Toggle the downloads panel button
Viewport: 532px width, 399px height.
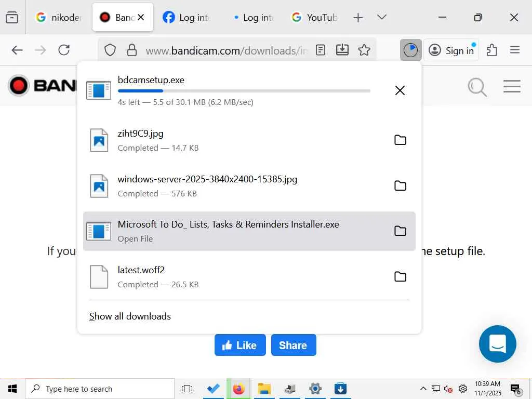click(410, 50)
